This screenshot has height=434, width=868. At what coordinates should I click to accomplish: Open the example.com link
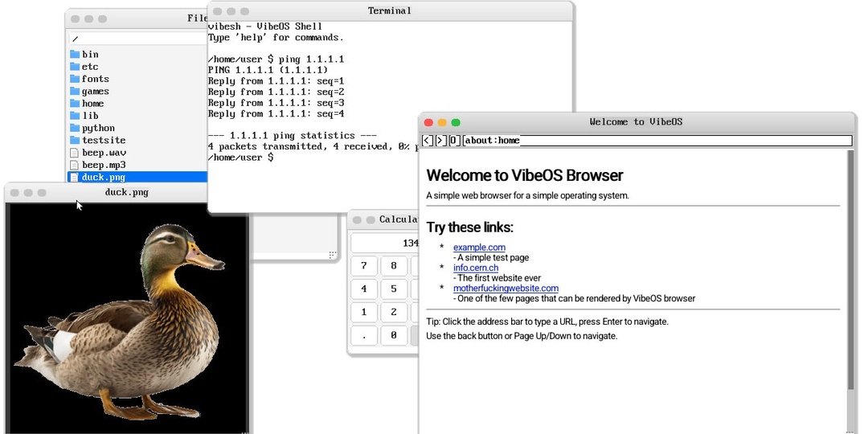[x=479, y=248]
